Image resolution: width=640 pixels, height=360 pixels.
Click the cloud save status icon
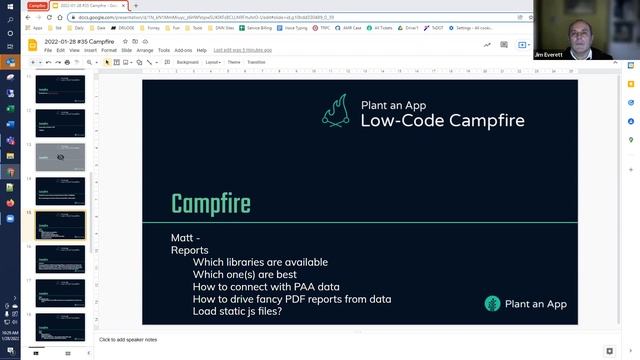145,41
